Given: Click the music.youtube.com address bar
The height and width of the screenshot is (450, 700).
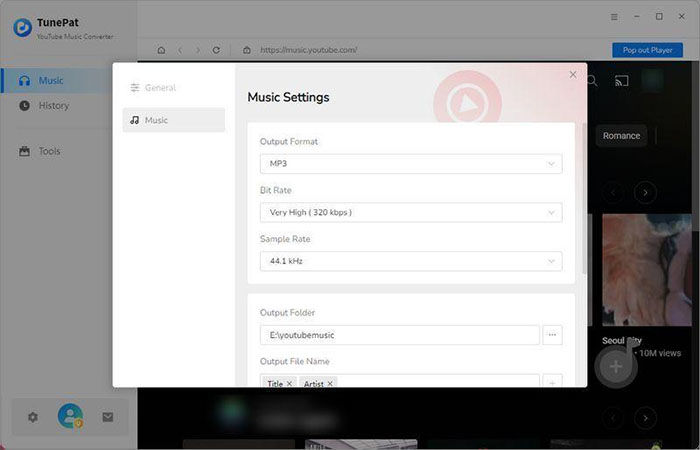Looking at the screenshot, I should [x=308, y=50].
